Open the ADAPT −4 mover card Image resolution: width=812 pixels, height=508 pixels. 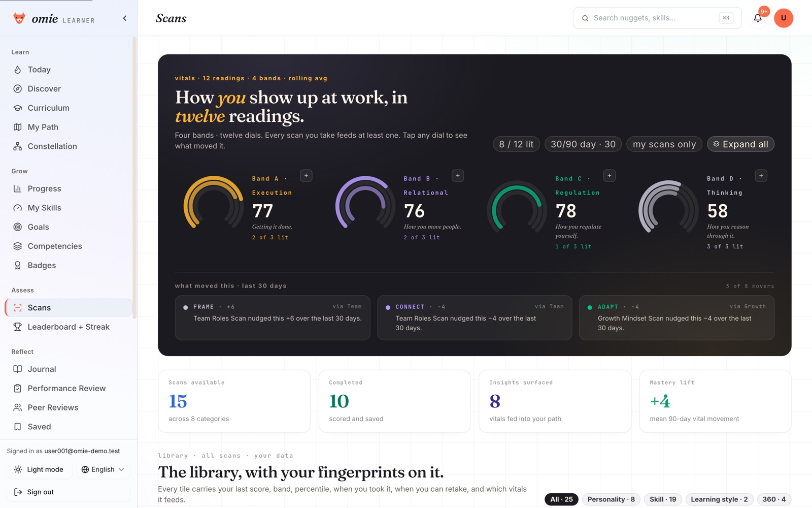click(676, 318)
